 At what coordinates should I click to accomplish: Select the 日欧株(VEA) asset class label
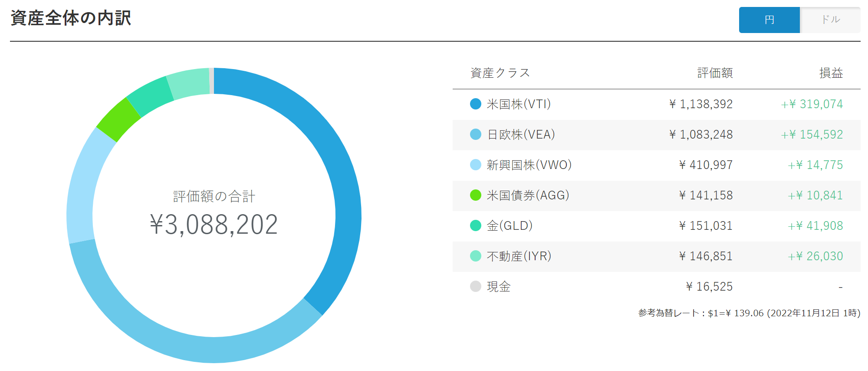[x=521, y=135]
